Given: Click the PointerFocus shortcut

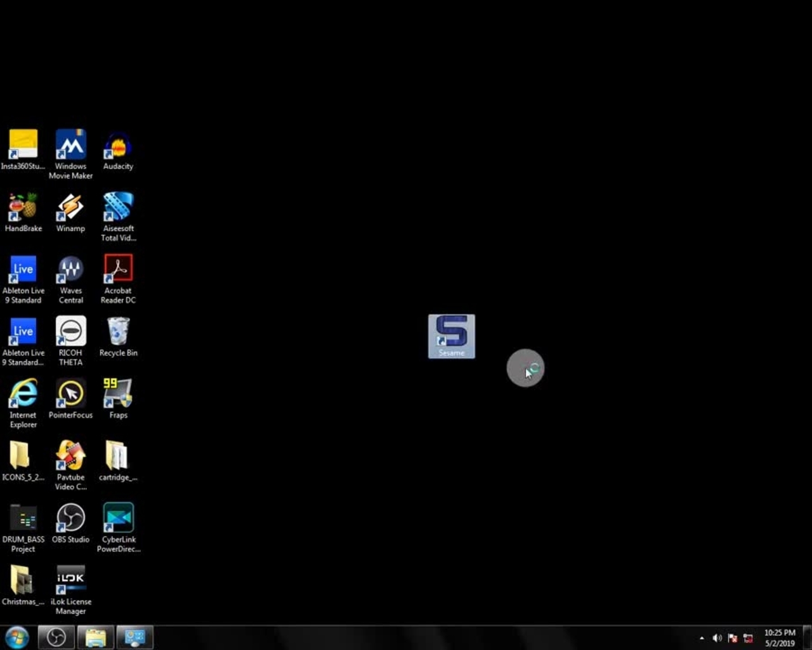Looking at the screenshot, I should [x=70, y=399].
